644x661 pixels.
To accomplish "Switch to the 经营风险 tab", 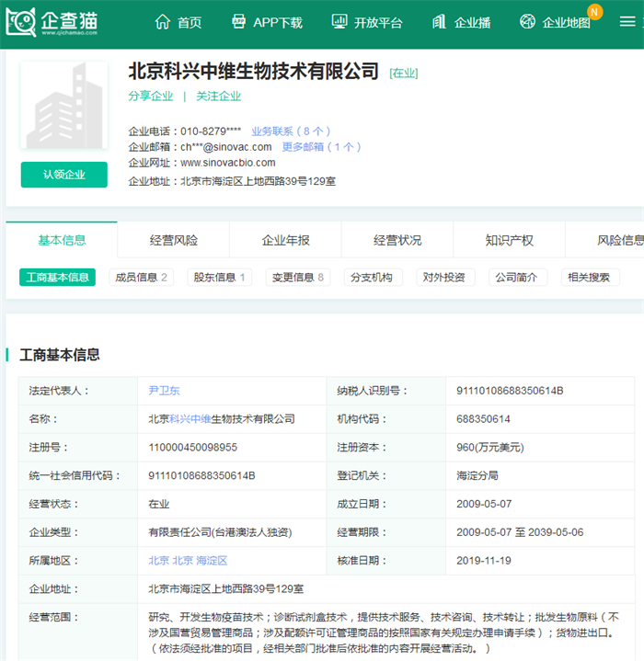I will [x=173, y=240].
